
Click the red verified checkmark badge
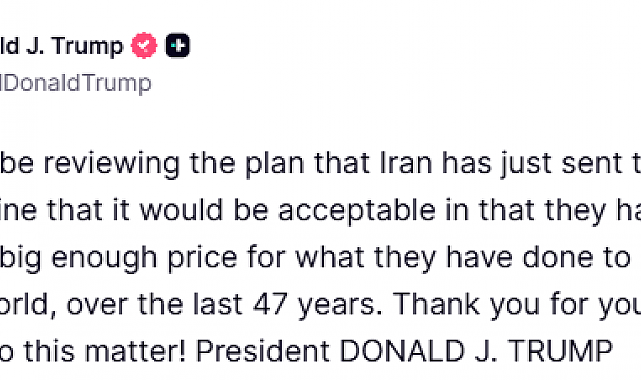[x=144, y=45]
